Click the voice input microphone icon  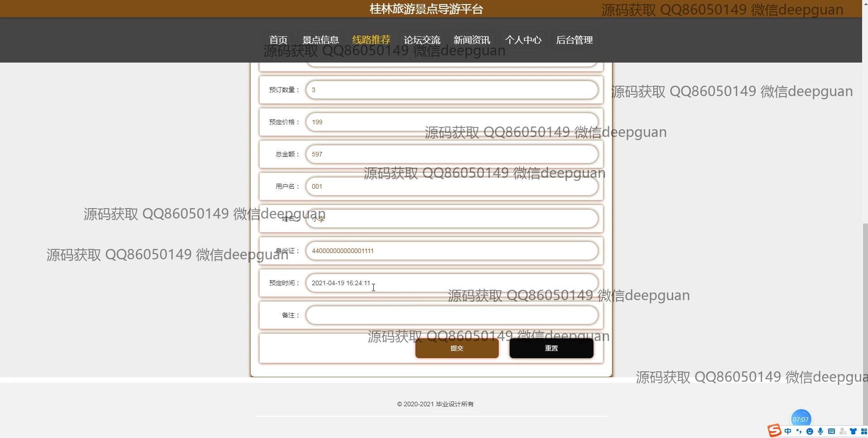pos(820,431)
